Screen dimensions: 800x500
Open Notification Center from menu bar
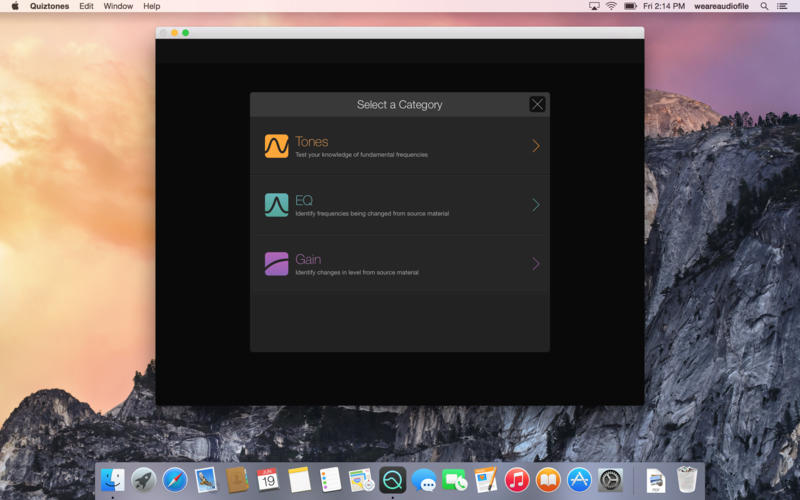click(783, 6)
